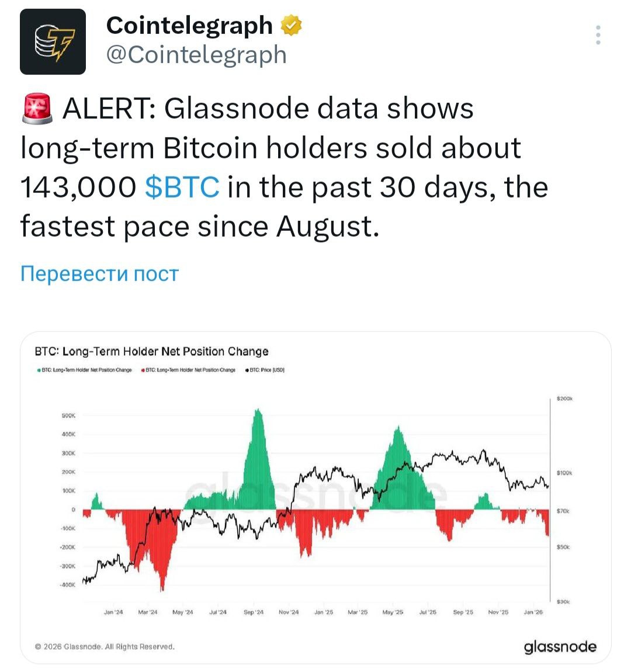Click the gold verified badge

click(x=291, y=25)
